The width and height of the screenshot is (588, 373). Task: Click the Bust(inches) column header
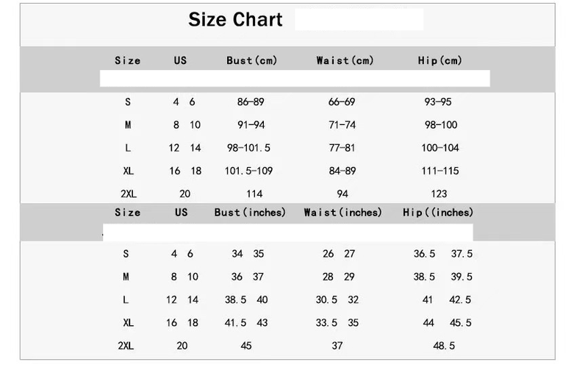[249, 212]
